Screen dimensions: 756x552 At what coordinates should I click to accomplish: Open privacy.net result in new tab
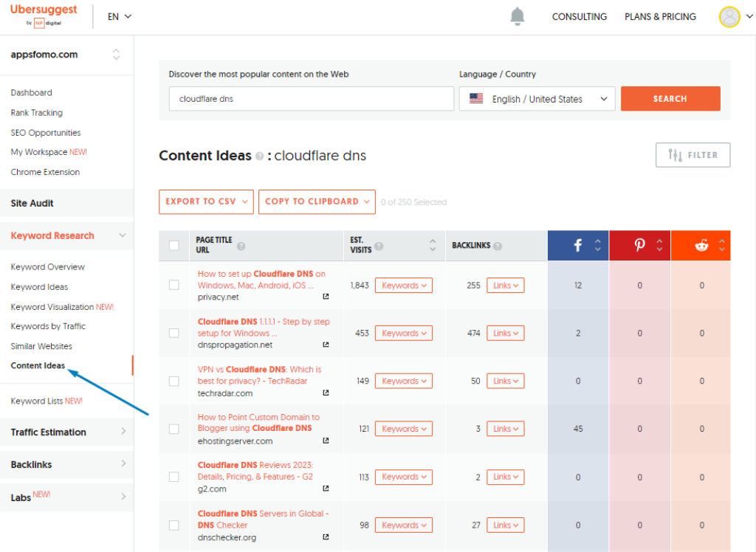[x=326, y=297]
